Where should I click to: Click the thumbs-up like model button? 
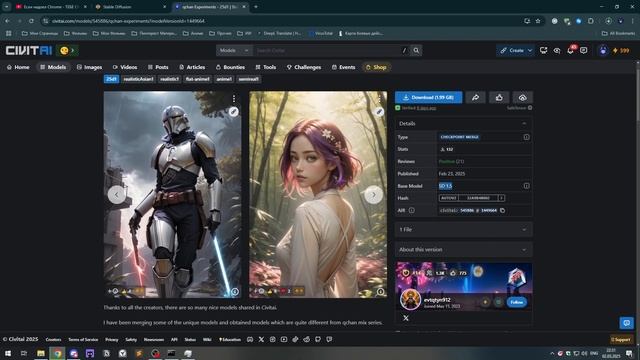coord(499,97)
